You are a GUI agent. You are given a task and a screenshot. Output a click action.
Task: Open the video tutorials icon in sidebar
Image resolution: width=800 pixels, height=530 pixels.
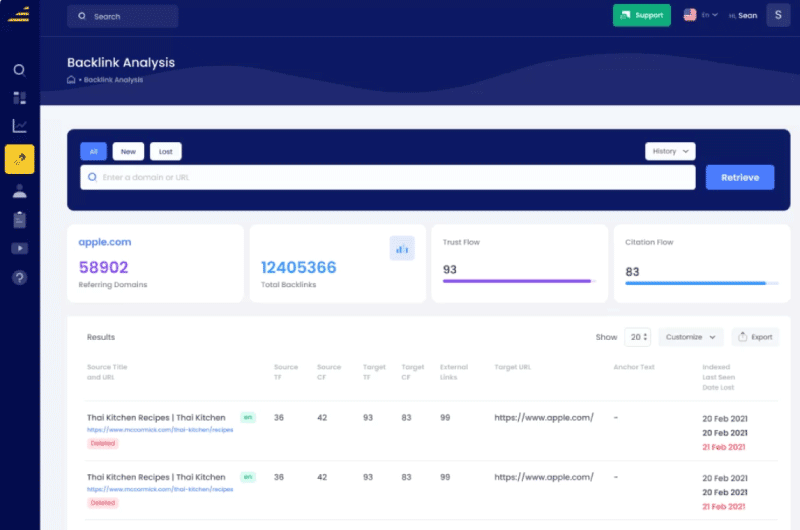[19, 248]
